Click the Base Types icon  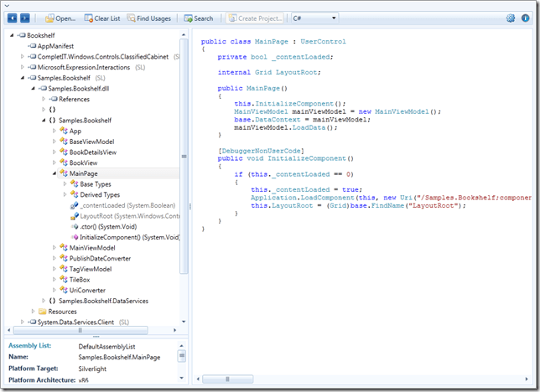point(75,183)
